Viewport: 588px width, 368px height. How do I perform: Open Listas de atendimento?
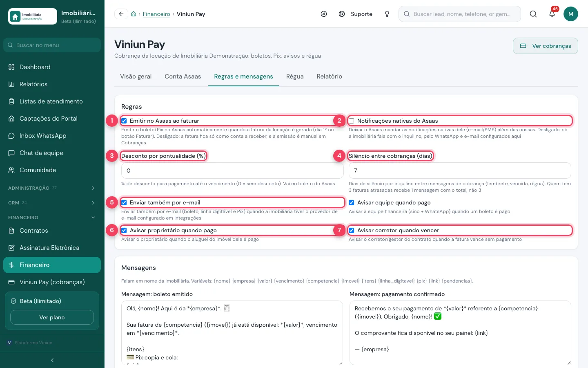[52, 101]
